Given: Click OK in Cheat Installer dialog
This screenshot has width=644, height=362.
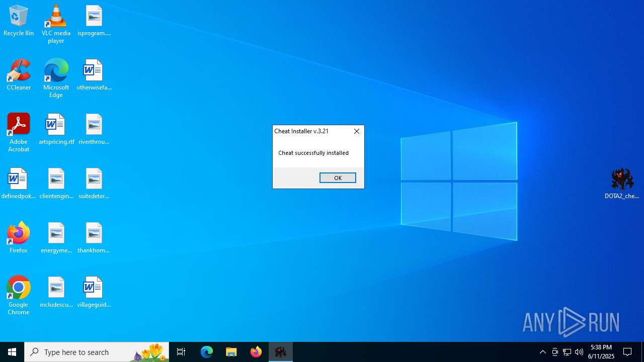Looking at the screenshot, I should pos(338,178).
